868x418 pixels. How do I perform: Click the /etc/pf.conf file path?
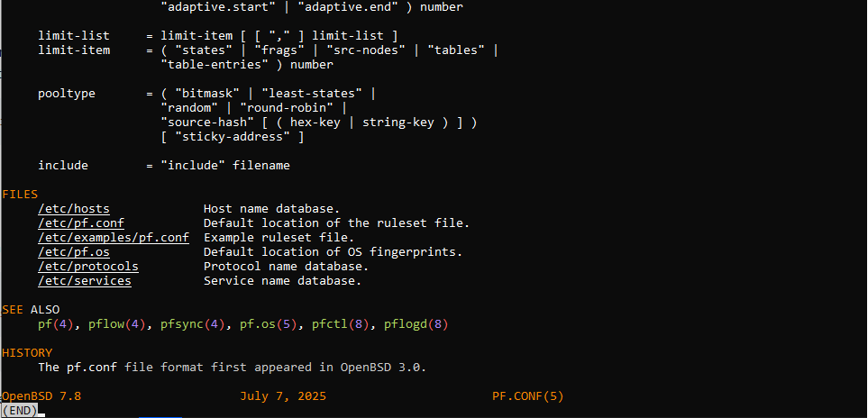pyautogui.click(x=81, y=223)
